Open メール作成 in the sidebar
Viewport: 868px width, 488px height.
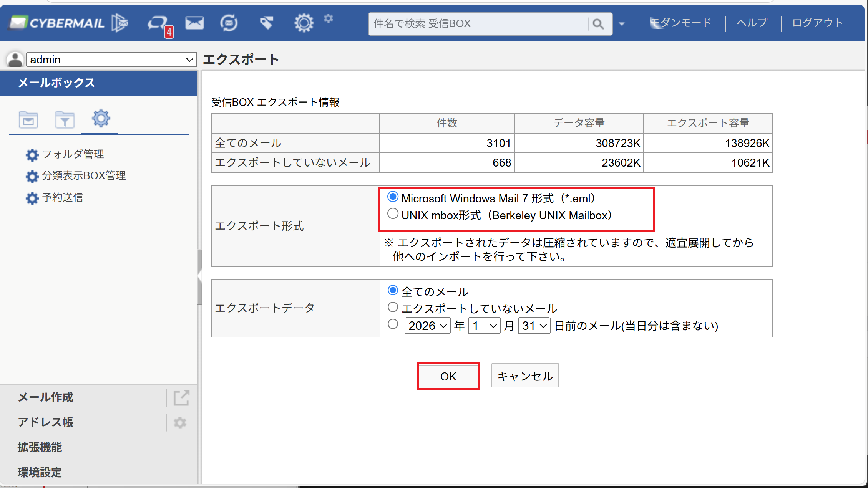coord(45,397)
